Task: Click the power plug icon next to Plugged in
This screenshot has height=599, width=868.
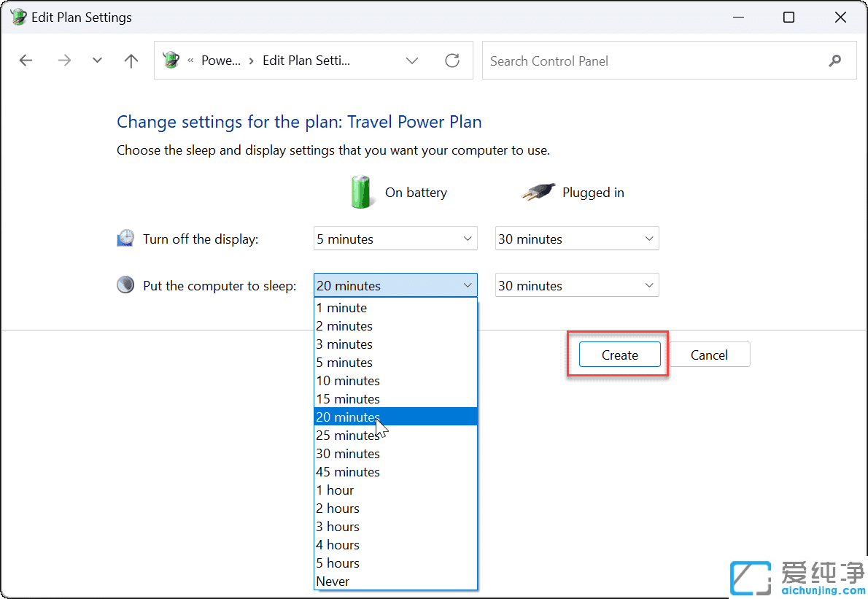Action: pyautogui.click(x=537, y=192)
